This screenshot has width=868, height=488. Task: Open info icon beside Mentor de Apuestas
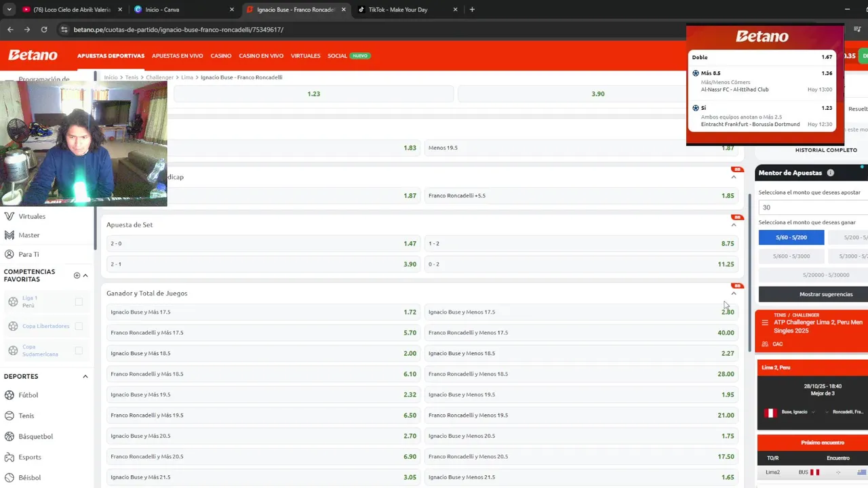[x=831, y=173]
